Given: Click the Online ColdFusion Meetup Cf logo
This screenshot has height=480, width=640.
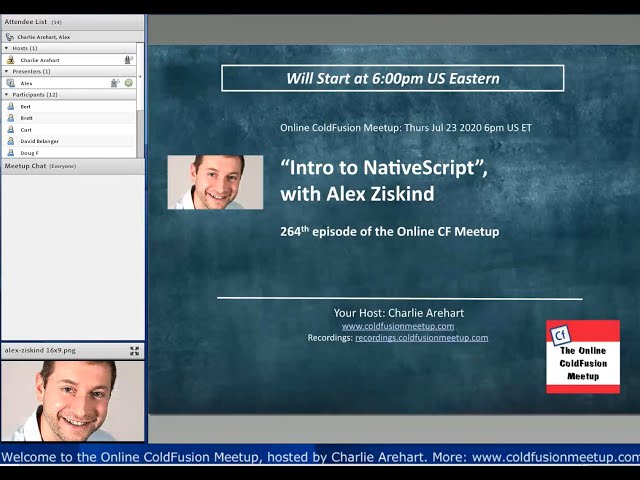Looking at the screenshot, I should pos(583,357).
